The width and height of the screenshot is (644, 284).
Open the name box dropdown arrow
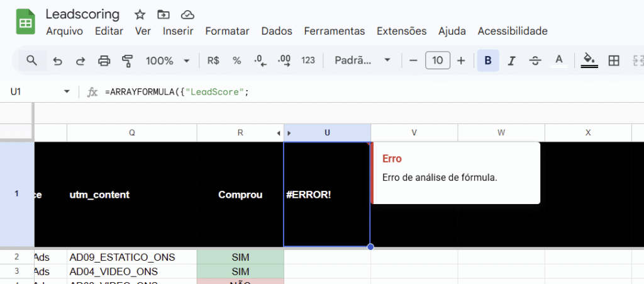click(x=67, y=92)
